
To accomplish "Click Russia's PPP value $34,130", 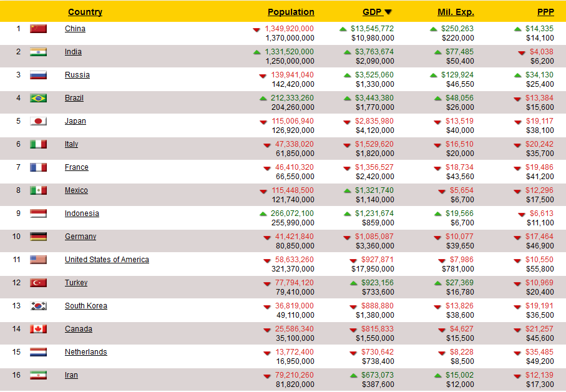I will click(x=540, y=75).
